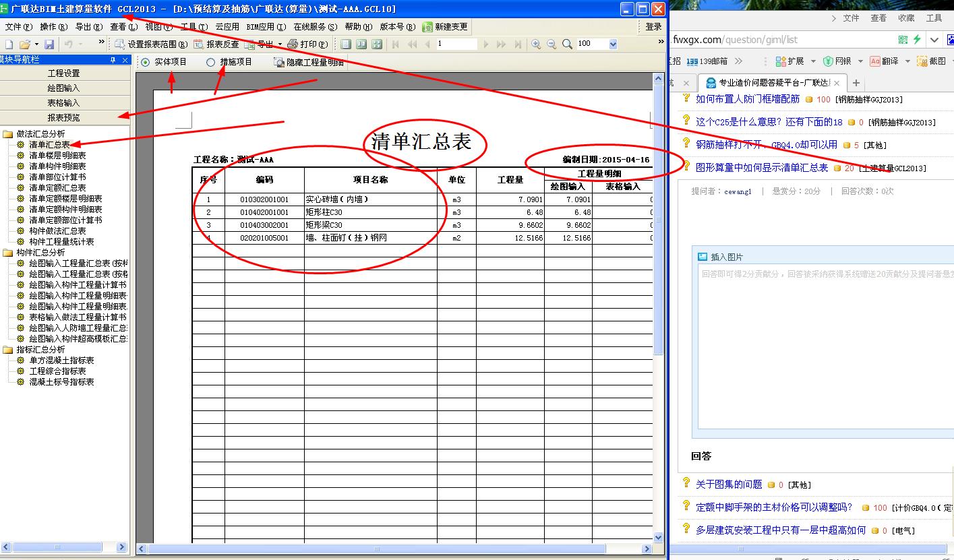Open the 扩展 dropdown arrow in browser
Screen dimensions: 954x560
pos(813,61)
